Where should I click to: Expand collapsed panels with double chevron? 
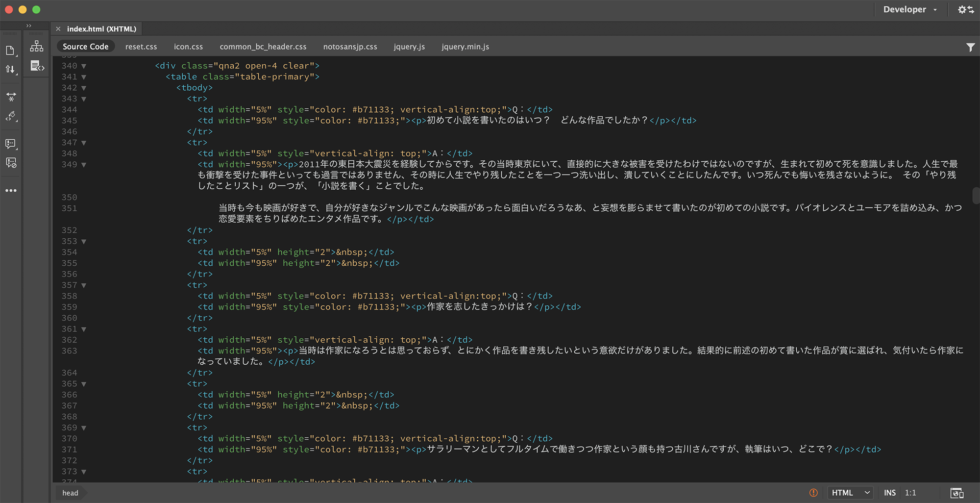[x=29, y=25]
